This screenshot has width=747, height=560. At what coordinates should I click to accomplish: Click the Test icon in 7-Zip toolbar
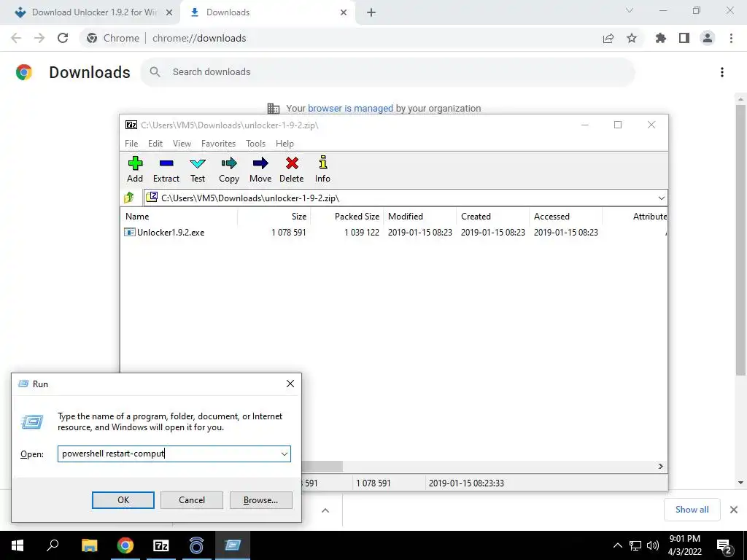point(198,163)
